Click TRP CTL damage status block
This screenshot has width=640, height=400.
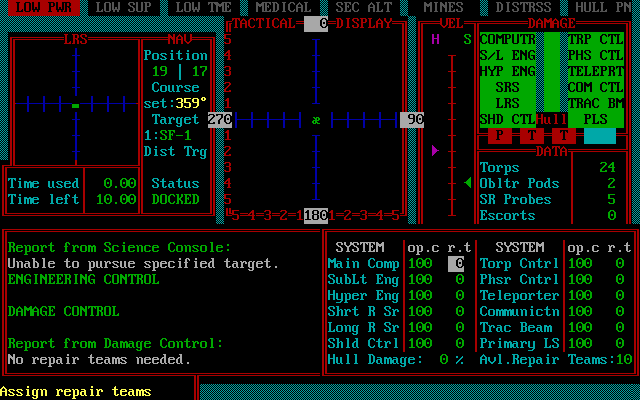point(596,40)
